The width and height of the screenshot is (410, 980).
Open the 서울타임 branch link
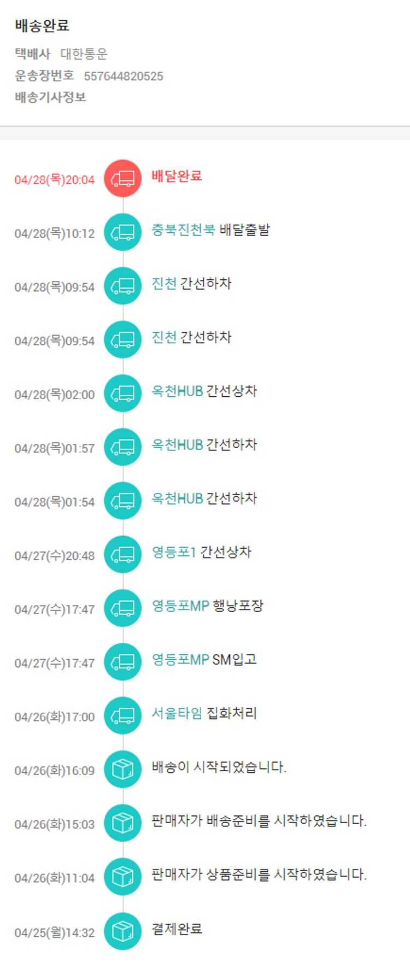[177, 713]
